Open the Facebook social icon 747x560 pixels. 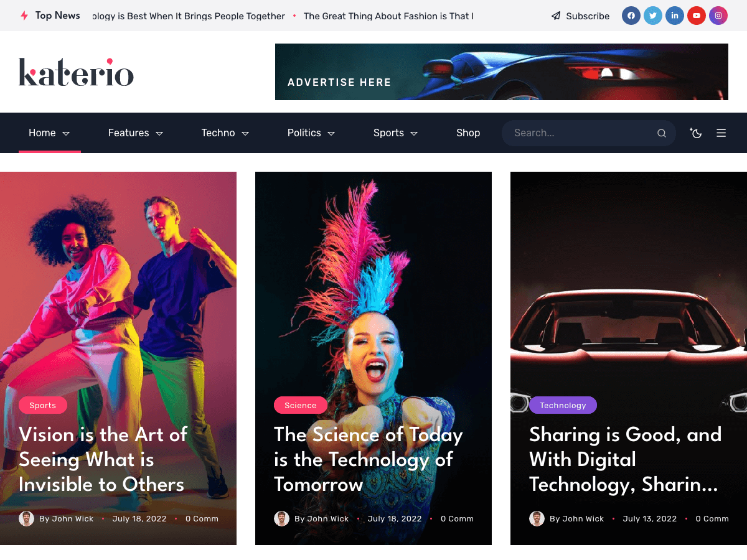pos(631,16)
